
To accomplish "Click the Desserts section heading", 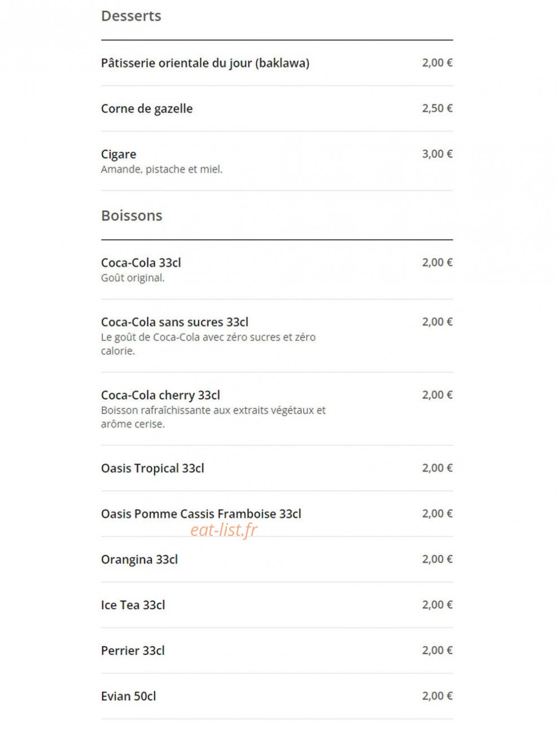I will click(x=131, y=16).
